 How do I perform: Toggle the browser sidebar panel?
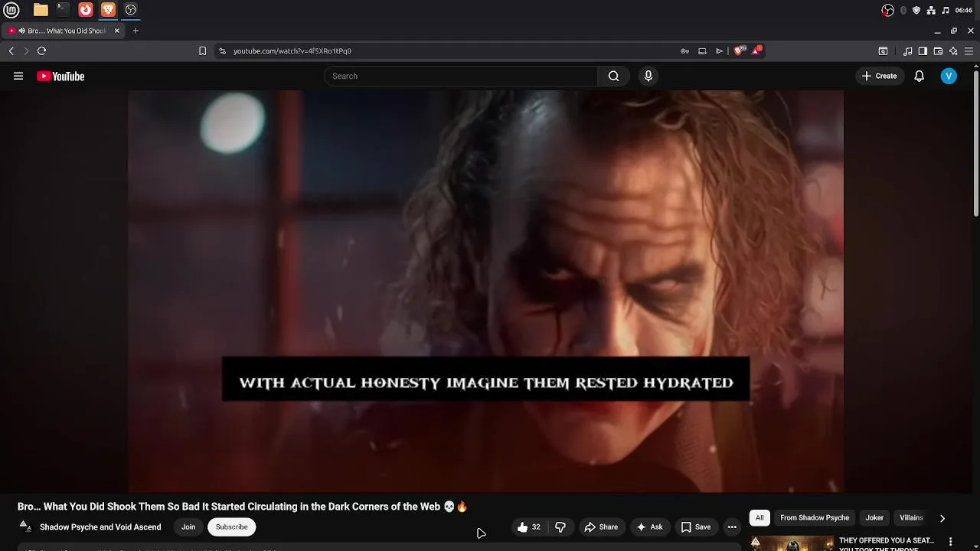[x=923, y=51]
